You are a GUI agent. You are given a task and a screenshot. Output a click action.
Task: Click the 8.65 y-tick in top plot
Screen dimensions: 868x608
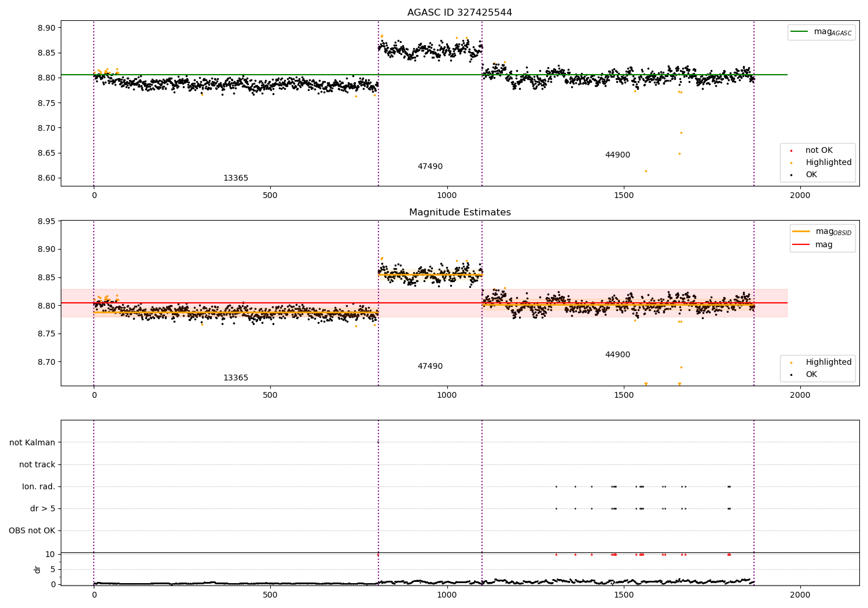(47, 153)
